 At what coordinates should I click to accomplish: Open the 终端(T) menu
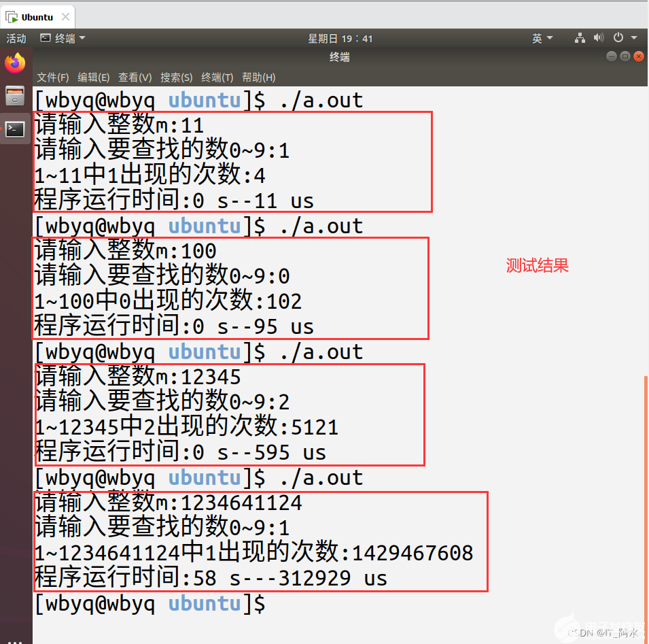pos(217,77)
